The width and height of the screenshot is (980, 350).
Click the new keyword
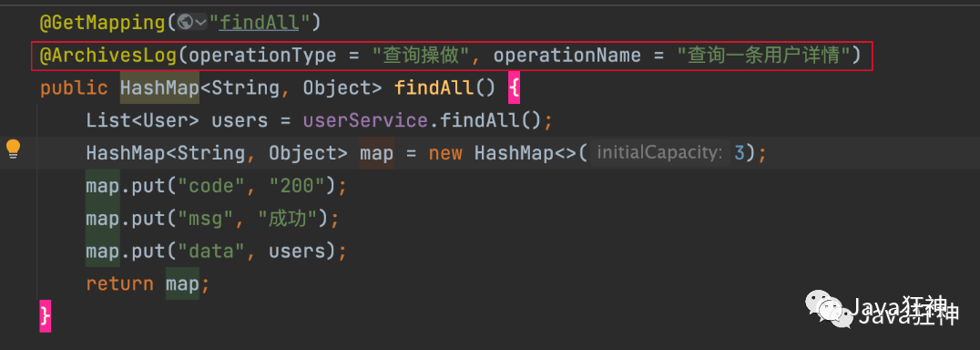pyautogui.click(x=445, y=153)
